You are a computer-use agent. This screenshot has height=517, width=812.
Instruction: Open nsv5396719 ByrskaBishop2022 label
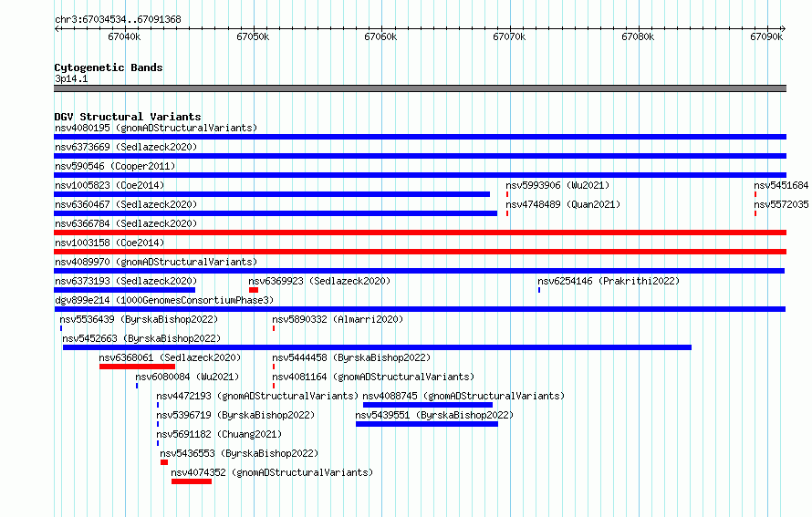235,415
